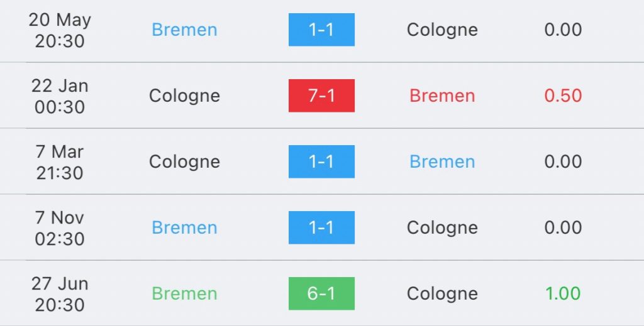This screenshot has width=644, height=326.
Task: Select the 27 Jun 20:30 date cell
Action: click(60, 293)
